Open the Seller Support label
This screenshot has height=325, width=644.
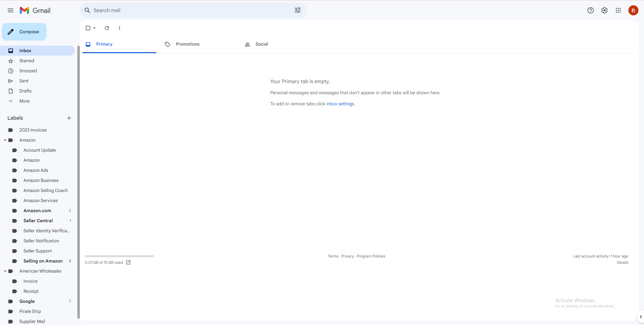click(x=38, y=251)
